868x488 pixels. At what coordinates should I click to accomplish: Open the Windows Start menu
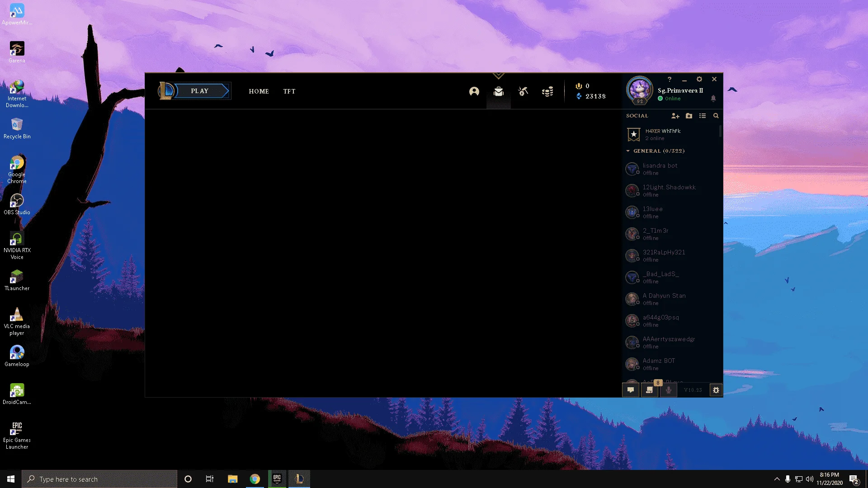tap(11, 479)
